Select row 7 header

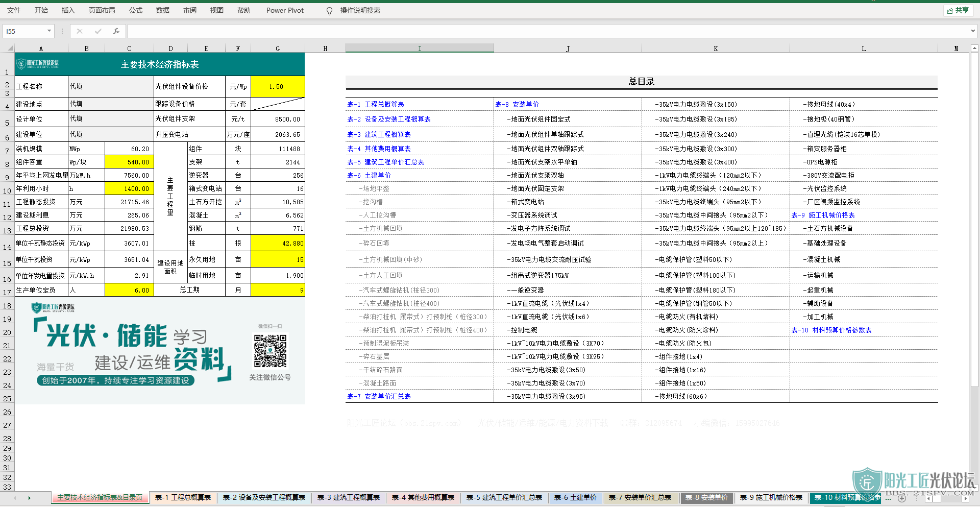click(7, 150)
